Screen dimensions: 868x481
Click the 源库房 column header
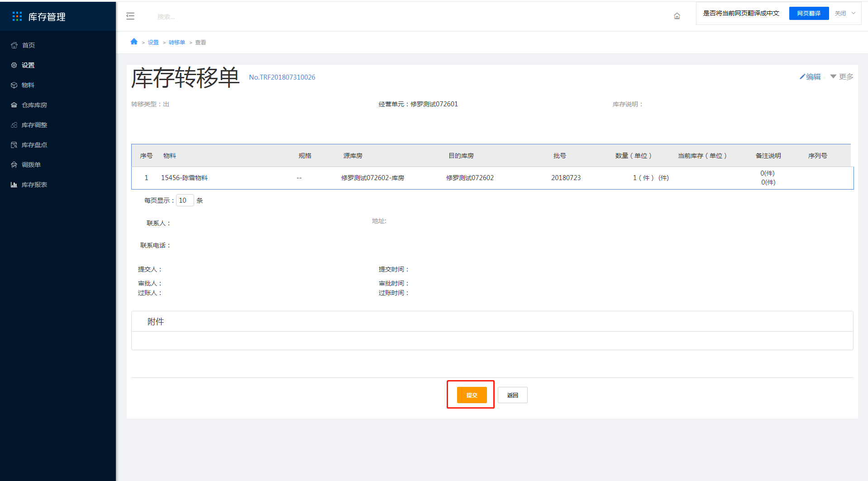[353, 156]
